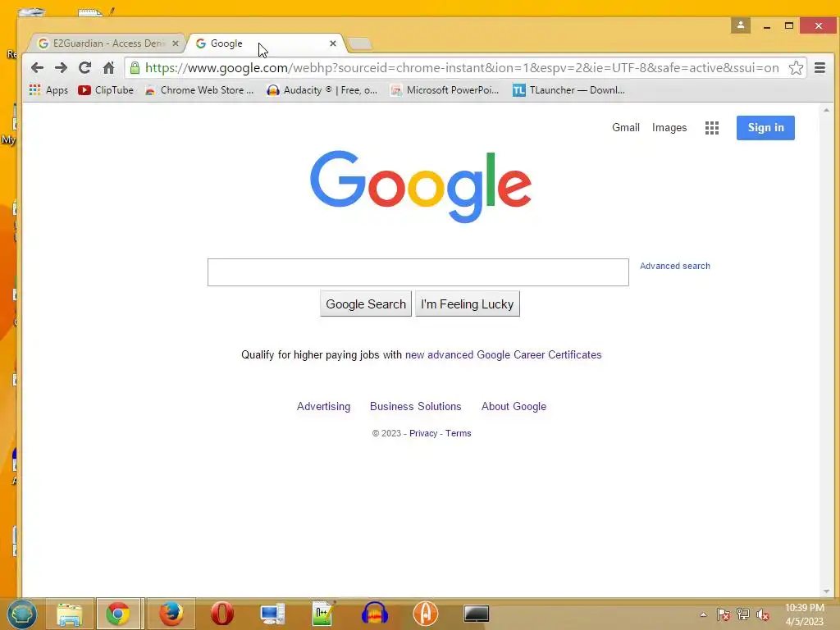Open the Start button on taskbar
This screenshot has width=840, height=630.
[21, 614]
